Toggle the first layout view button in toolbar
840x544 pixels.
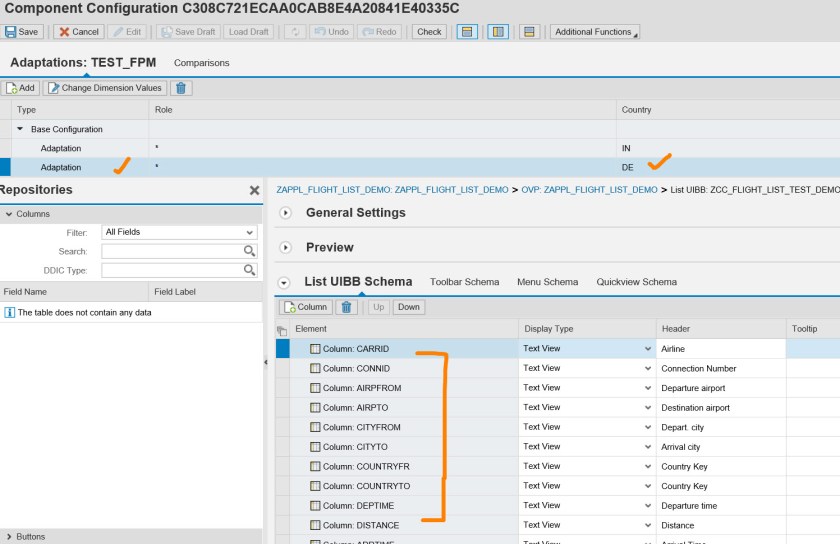[x=466, y=32]
